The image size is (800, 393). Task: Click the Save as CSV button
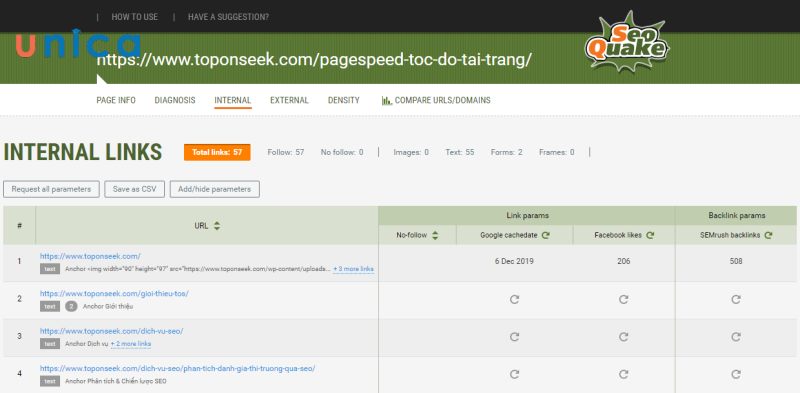(x=135, y=189)
